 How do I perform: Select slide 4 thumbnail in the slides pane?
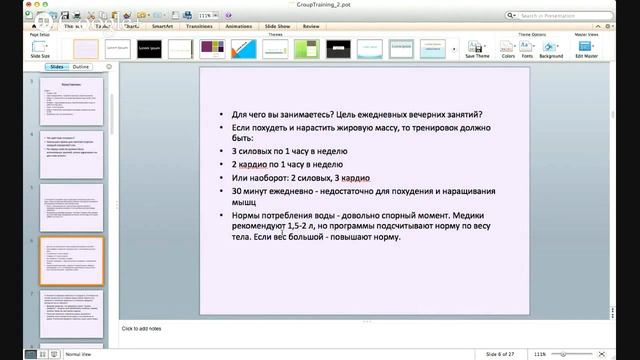click(71, 155)
